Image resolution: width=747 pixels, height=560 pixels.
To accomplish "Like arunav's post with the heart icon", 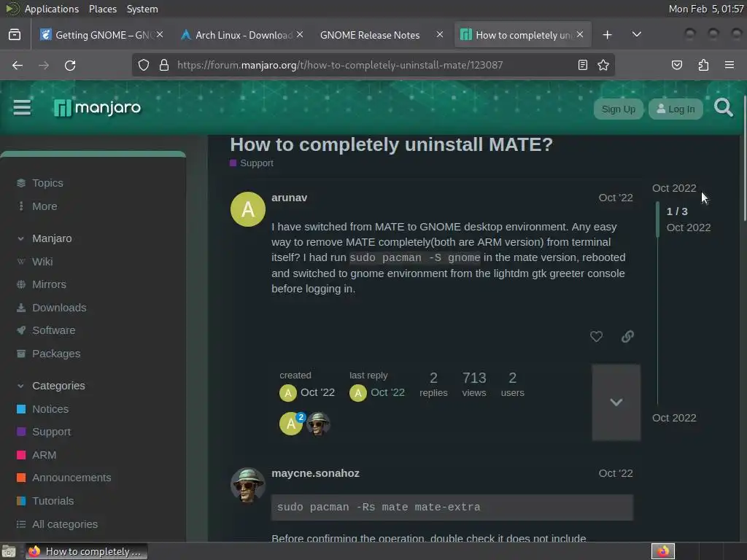I will pyautogui.click(x=596, y=337).
